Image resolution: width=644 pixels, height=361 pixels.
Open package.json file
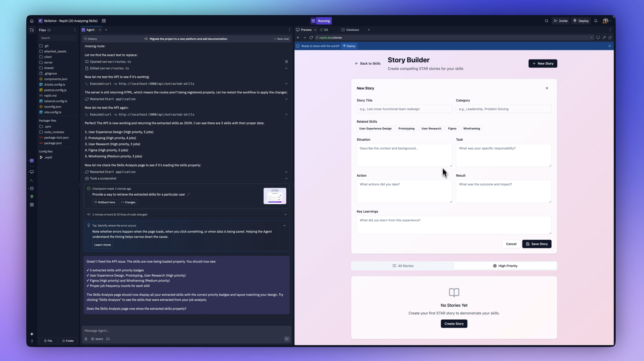(53, 143)
